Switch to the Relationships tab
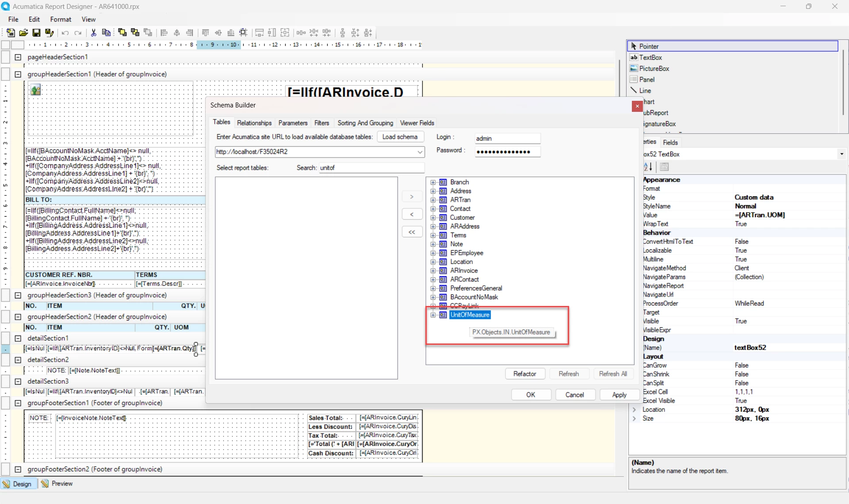This screenshot has height=504, width=849. tap(254, 123)
